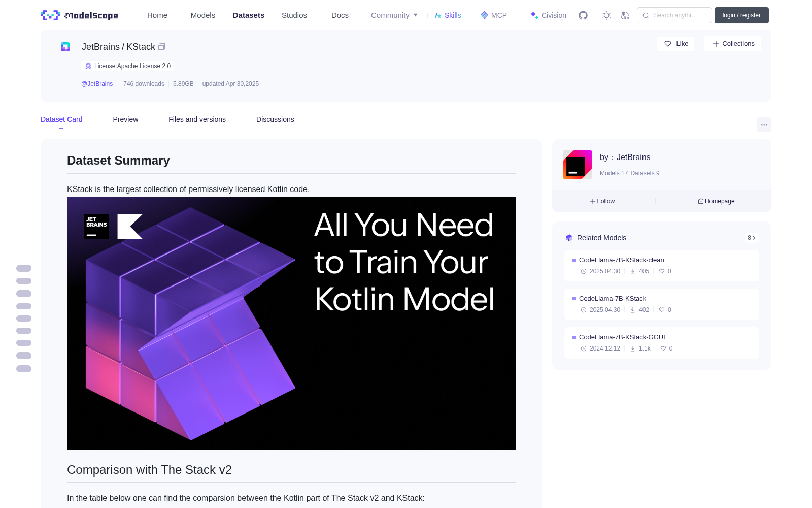Click the "Comparison with The Stack v2" heading
The height and width of the screenshot is (508, 812).
[149, 470]
